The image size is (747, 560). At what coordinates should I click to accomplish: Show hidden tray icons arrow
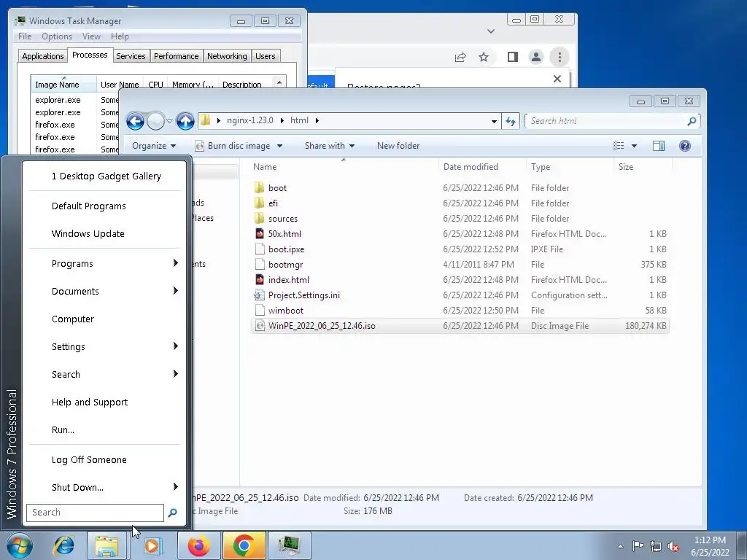[620, 546]
